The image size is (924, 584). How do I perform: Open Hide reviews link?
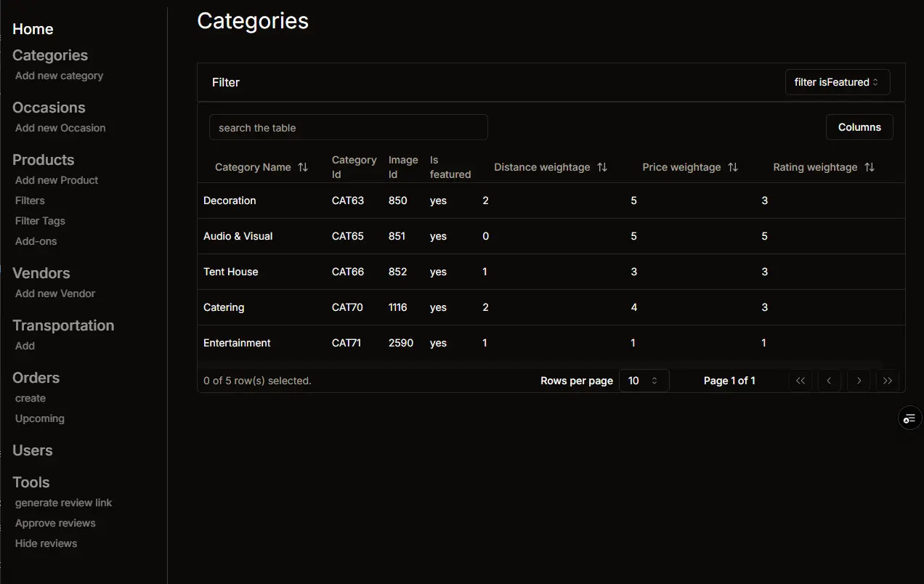click(x=46, y=543)
